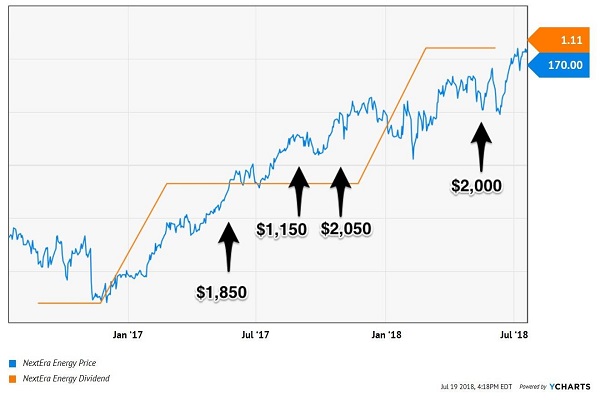Viewport: 600px width, 400px height.
Task: Click the black arrow above $2,050
Action: 341,191
